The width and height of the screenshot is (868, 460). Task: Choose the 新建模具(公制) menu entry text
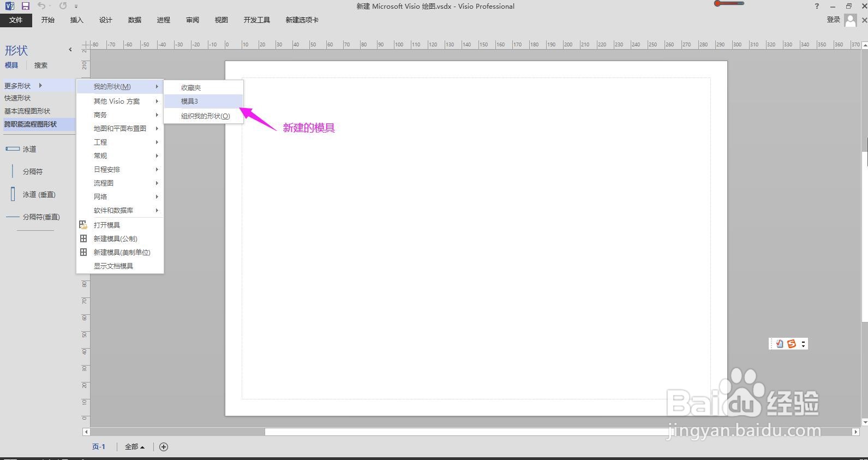pos(116,238)
